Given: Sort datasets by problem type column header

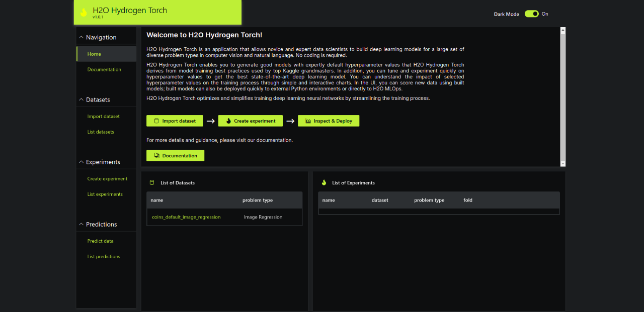Looking at the screenshot, I should [258, 200].
